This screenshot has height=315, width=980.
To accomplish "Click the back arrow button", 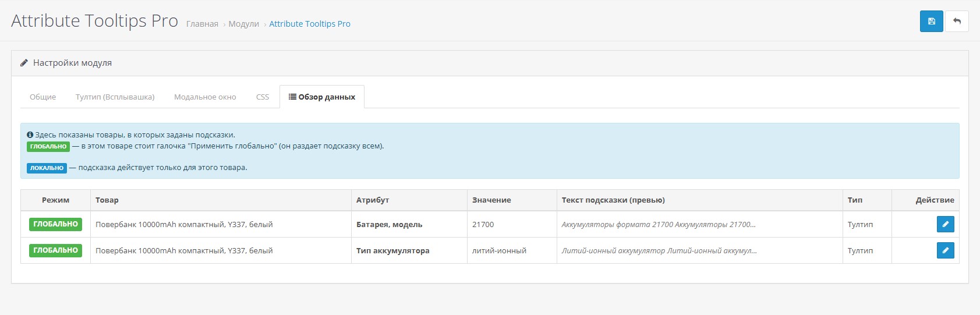I will pyautogui.click(x=957, y=22).
